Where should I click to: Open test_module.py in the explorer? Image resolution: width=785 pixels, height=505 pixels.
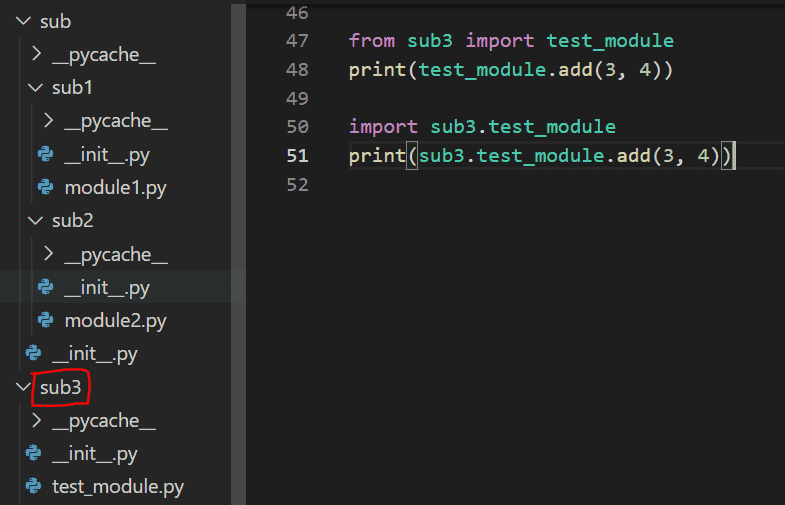coord(117,487)
